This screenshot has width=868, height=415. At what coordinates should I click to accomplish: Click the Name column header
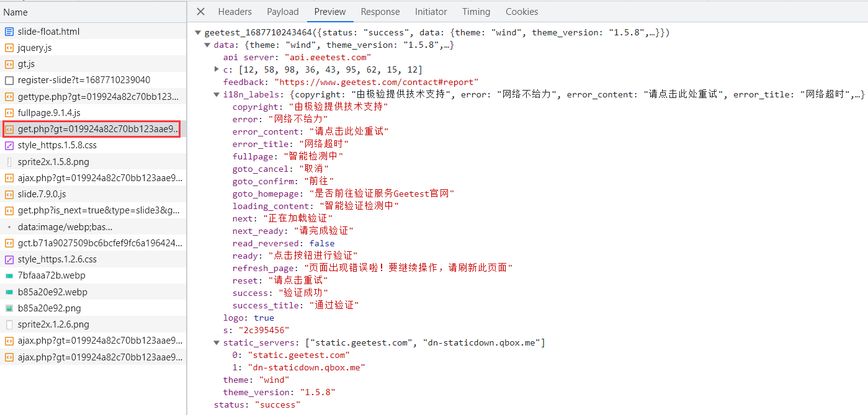click(x=16, y=12)
